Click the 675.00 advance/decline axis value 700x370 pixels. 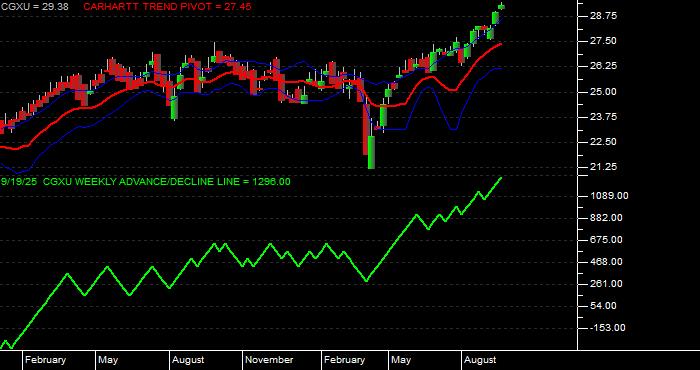[606, 240]
